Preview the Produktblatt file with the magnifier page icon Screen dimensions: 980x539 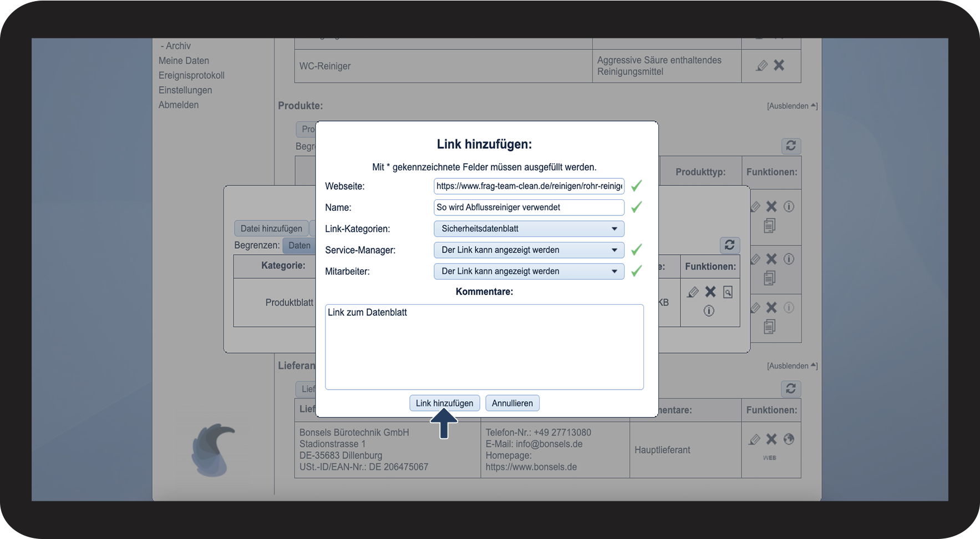[x=728, y=292]
